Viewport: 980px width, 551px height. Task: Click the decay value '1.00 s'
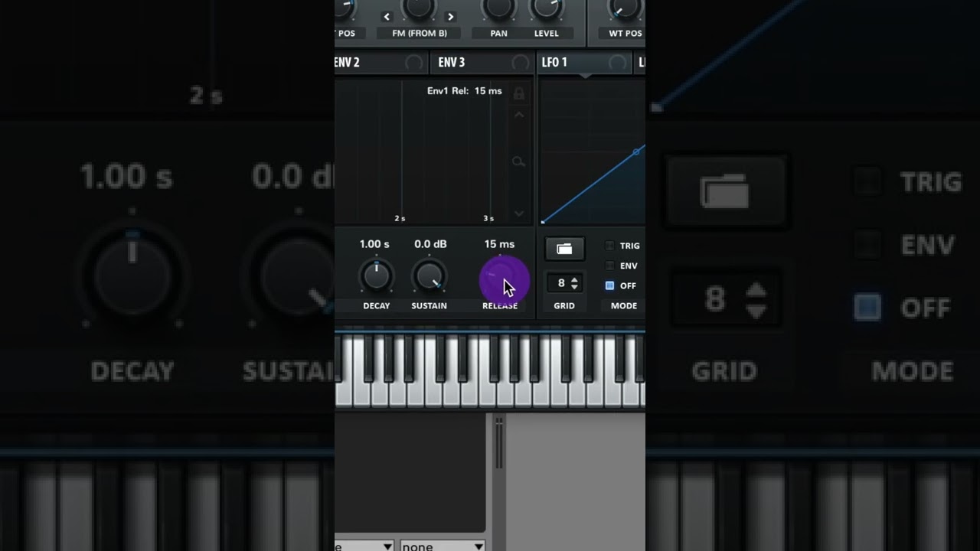pyautogui.click(x=374, y=244)
